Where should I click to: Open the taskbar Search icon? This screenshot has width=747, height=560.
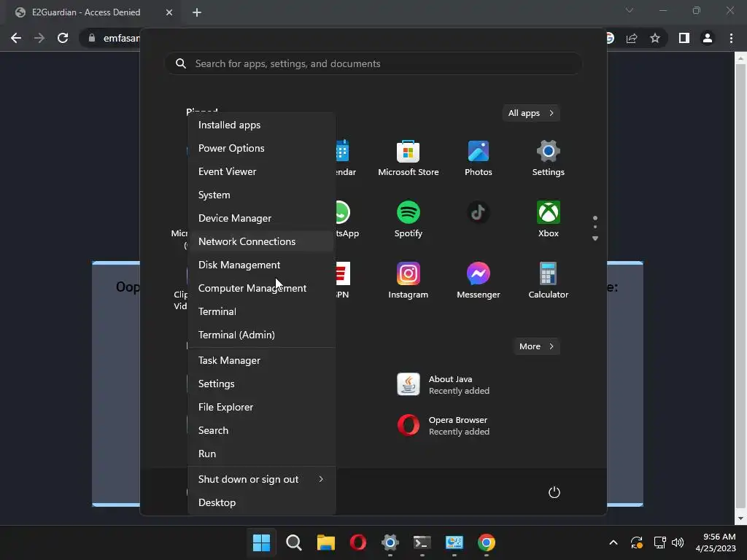coord(293,542)
